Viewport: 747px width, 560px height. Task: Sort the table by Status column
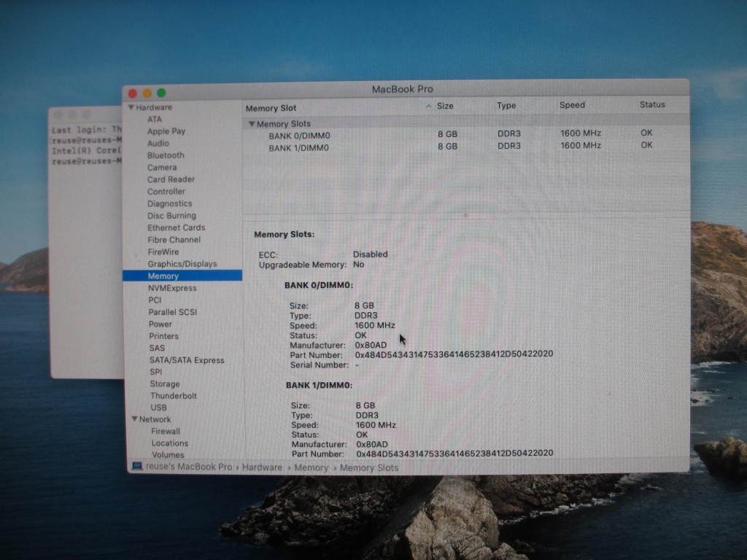coord(651,104)
